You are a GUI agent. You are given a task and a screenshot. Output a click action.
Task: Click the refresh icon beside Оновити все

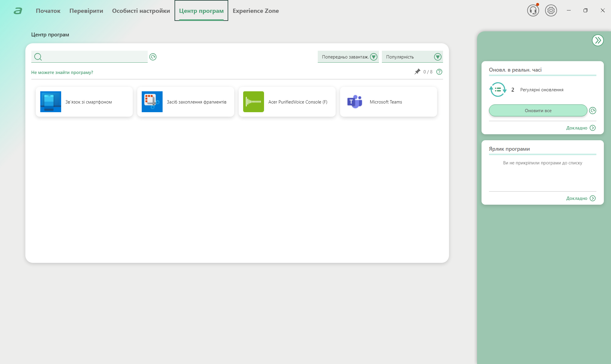point(593,111)
